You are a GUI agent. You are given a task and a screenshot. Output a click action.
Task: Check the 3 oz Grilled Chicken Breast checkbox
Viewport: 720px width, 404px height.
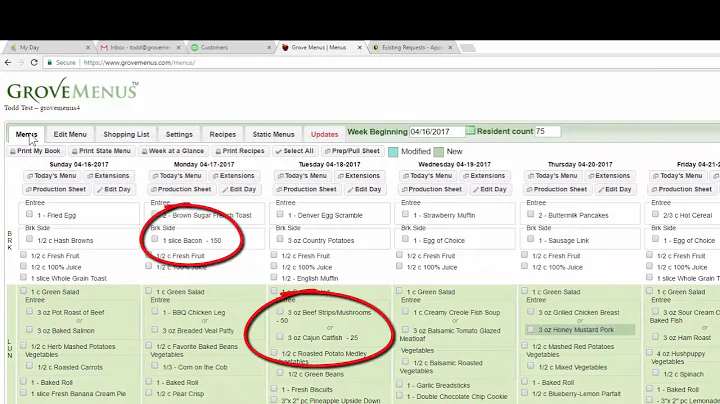coord(531,311)
